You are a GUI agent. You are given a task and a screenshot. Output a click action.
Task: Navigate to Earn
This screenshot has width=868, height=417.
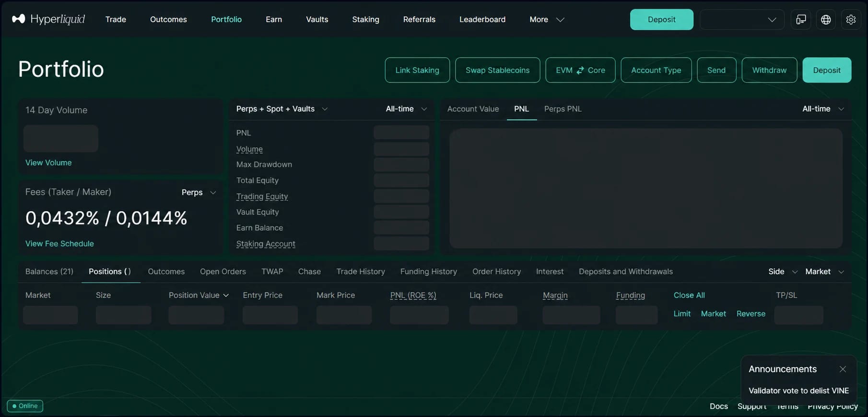coord(274,19)
